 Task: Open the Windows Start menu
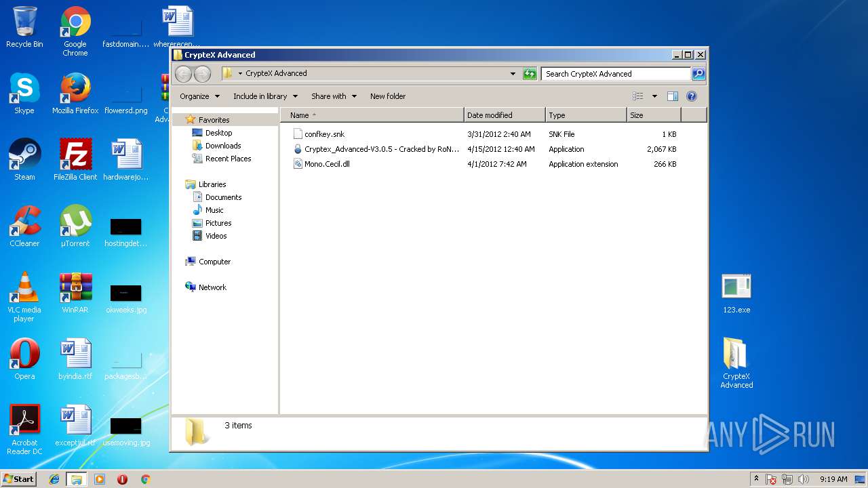19,479
